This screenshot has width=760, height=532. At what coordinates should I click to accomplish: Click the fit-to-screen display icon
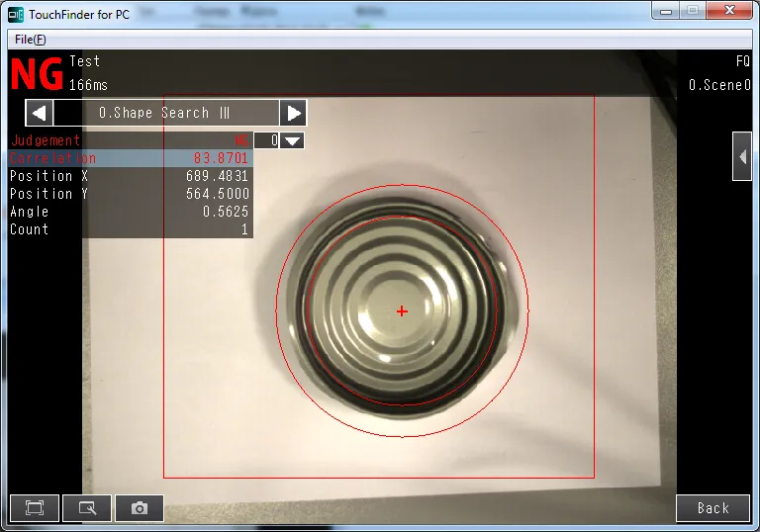35,508
